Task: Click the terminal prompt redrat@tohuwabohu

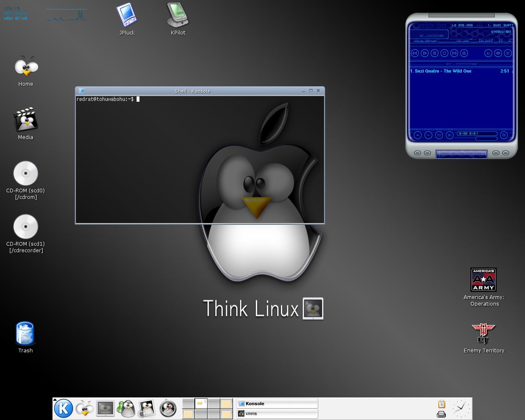Action: 105,99
